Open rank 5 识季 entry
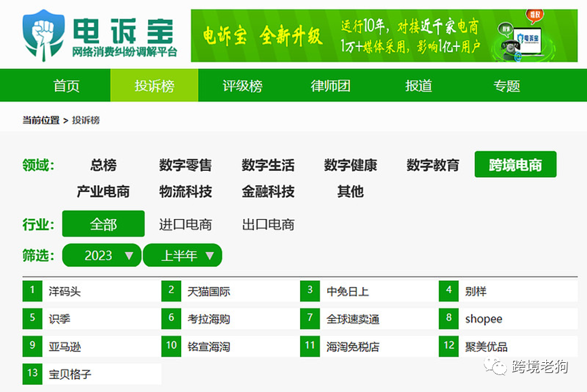Image resolution: width=587 pixels, height=392 pixels. point(92,319)
